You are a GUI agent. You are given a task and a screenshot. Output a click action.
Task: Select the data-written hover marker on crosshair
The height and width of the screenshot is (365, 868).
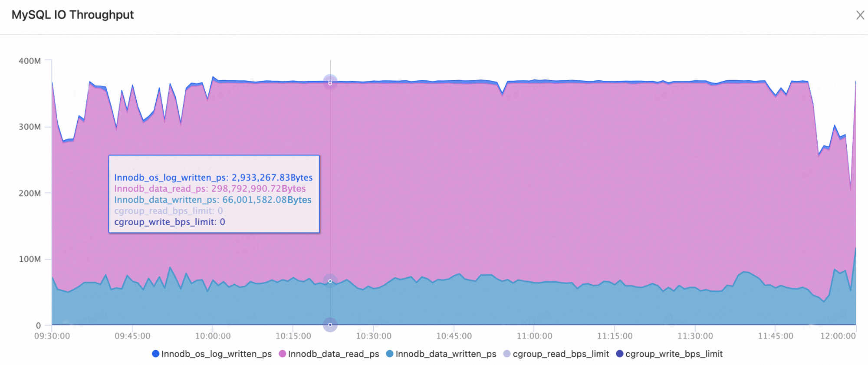[330, 281]
